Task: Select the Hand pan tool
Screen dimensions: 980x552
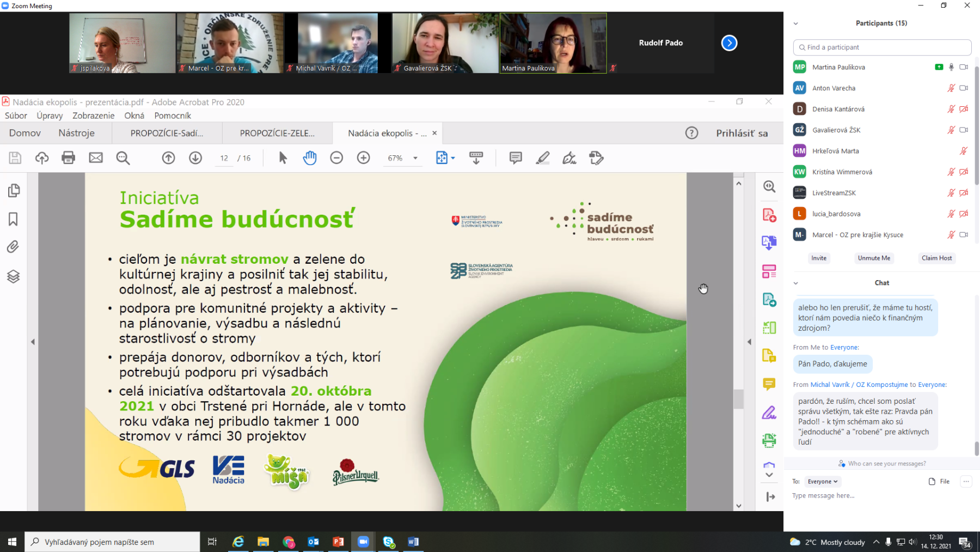Action: pyautogui.click(x=310, y=158)
